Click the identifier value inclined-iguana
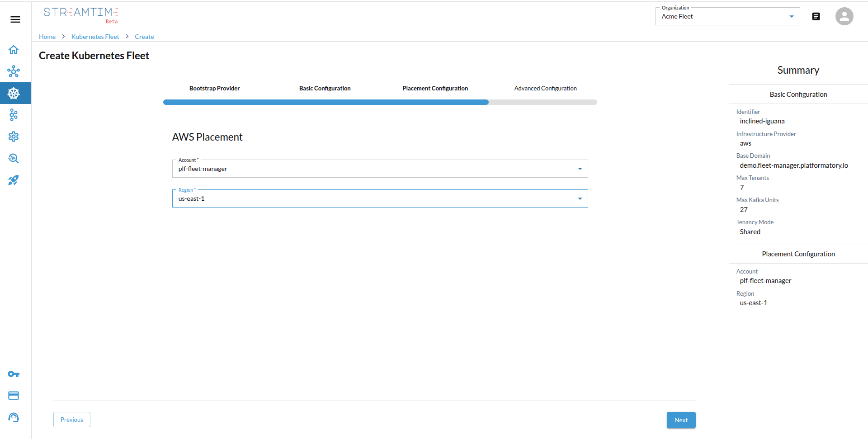This screenshot has height=439, width=868. coord(762,121)
